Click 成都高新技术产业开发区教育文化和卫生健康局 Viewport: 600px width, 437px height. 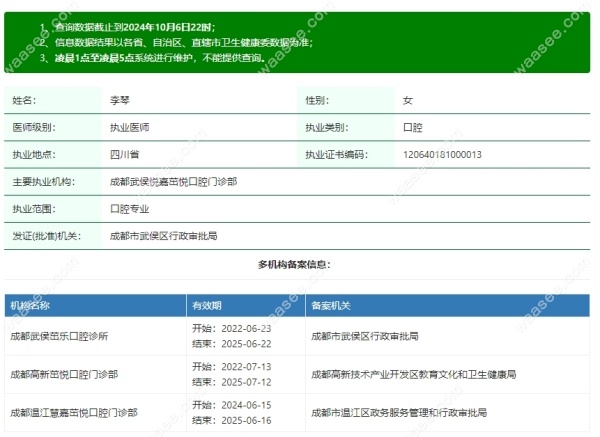pyautogui.click(x=414, y=374)
